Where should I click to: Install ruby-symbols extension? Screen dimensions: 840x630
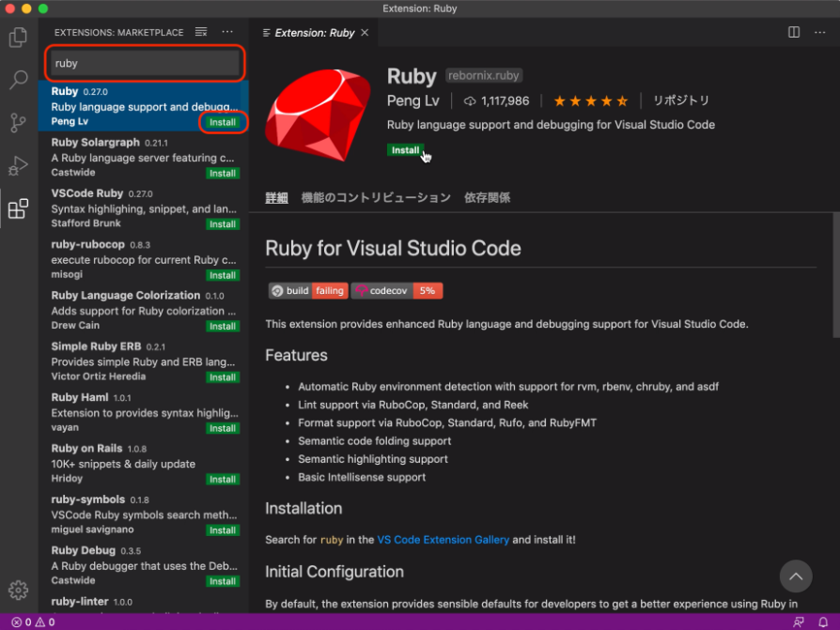pos(223,530)
